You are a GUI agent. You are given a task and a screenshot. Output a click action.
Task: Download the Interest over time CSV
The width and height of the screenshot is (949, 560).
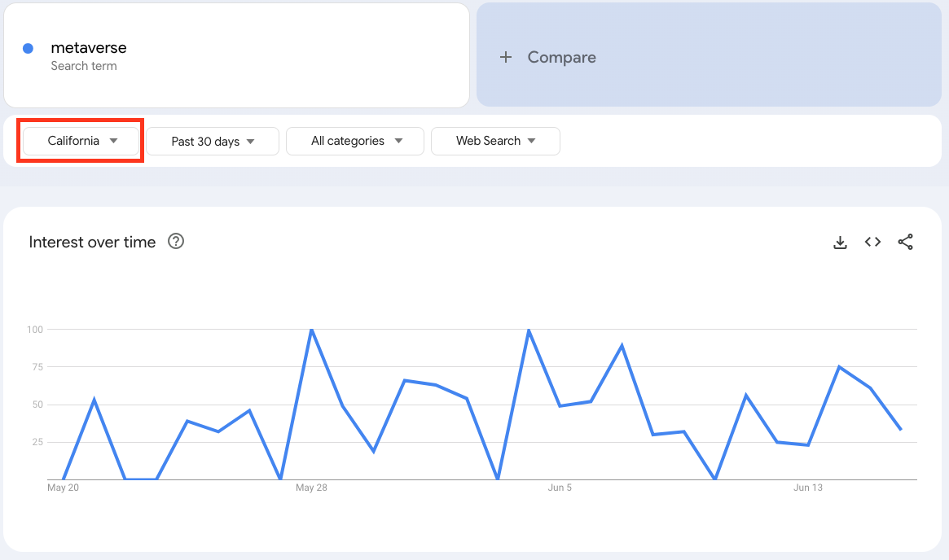(840, 243)
